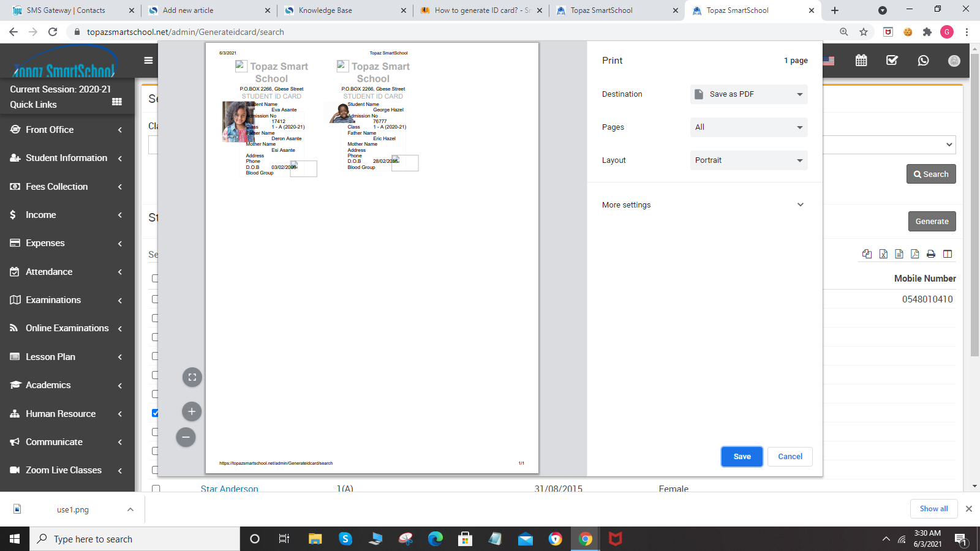The height and width of the screenshot is (551, 980).
Task: Open File Explorer from the taskbar
Action: [x=315, y=539]
